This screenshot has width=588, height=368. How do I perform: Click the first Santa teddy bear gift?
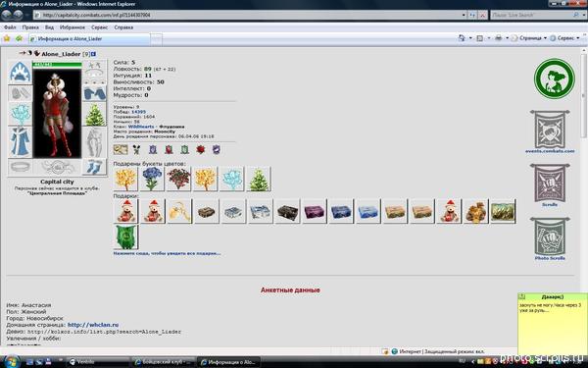[125, 211]
